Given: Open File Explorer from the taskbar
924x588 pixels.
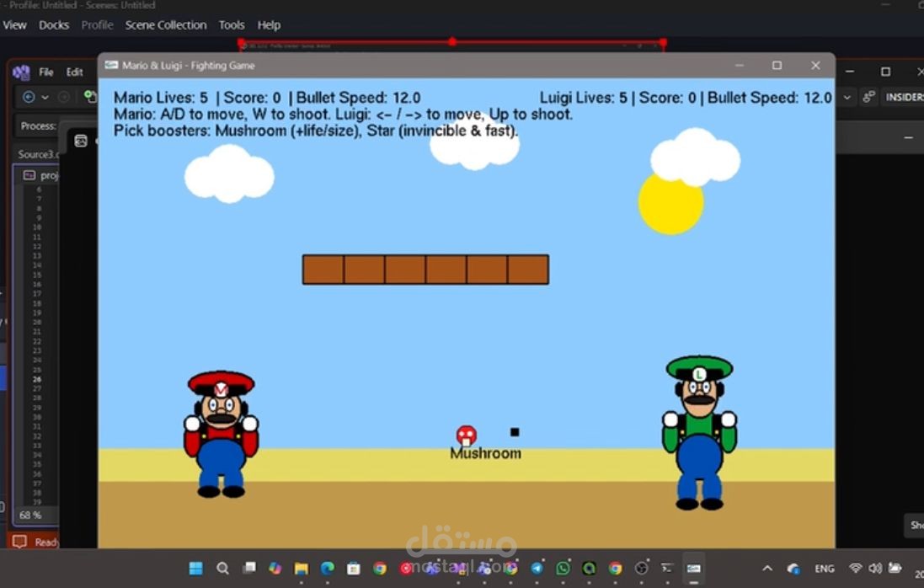Looking at the screenshot, I should pos(301,568).
